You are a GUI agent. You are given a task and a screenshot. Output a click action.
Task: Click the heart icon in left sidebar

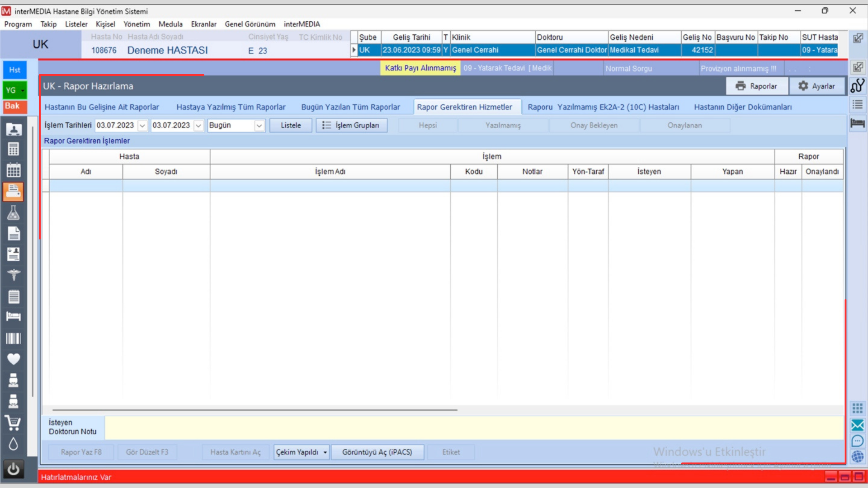coord(14,359)
